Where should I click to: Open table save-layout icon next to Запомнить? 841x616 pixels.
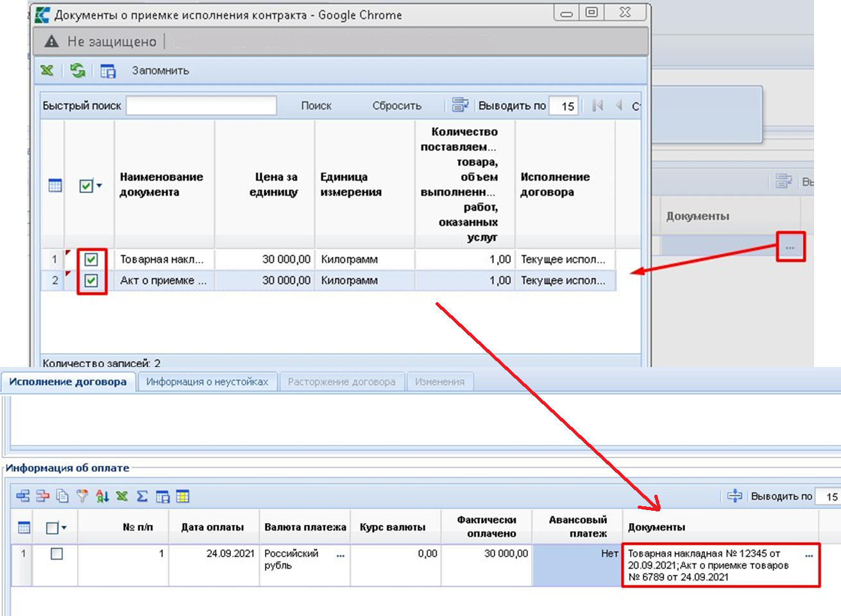tap(108, 71)
